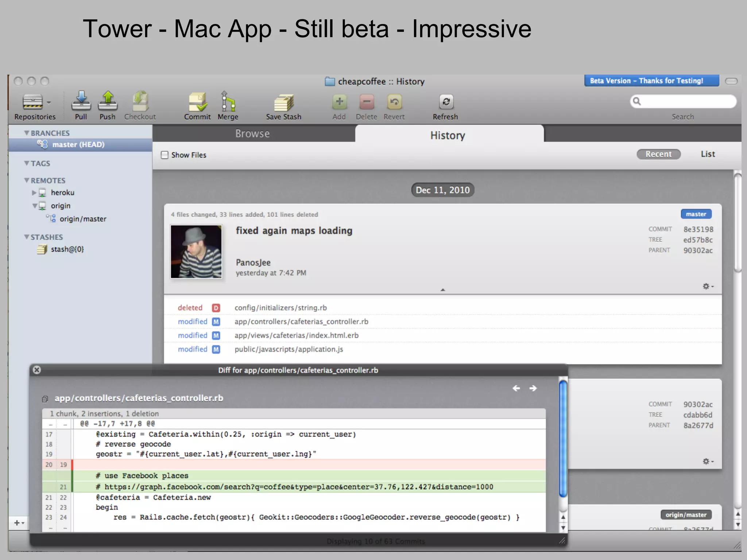Viewport: 747px width, 560px height.
Task: Enable the Show Files checkbox
Action: [x=165, y=155]
